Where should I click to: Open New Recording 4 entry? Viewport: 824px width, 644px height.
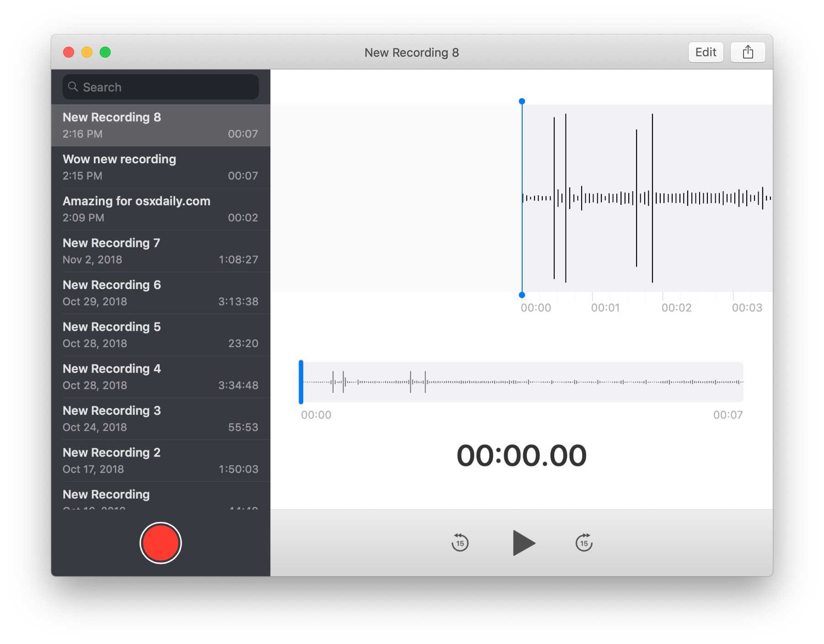click(161, 377)
